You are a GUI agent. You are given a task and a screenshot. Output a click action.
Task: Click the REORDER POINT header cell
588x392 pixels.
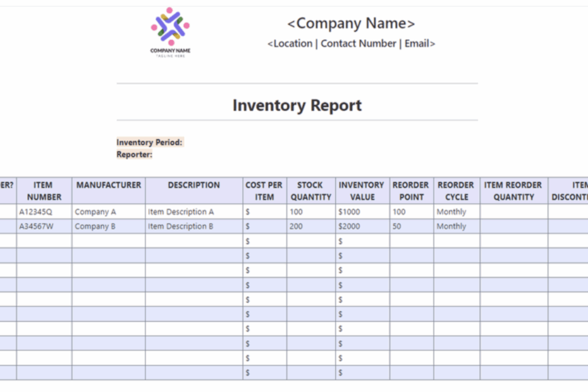pyautogui.click(x=411, y=191)
